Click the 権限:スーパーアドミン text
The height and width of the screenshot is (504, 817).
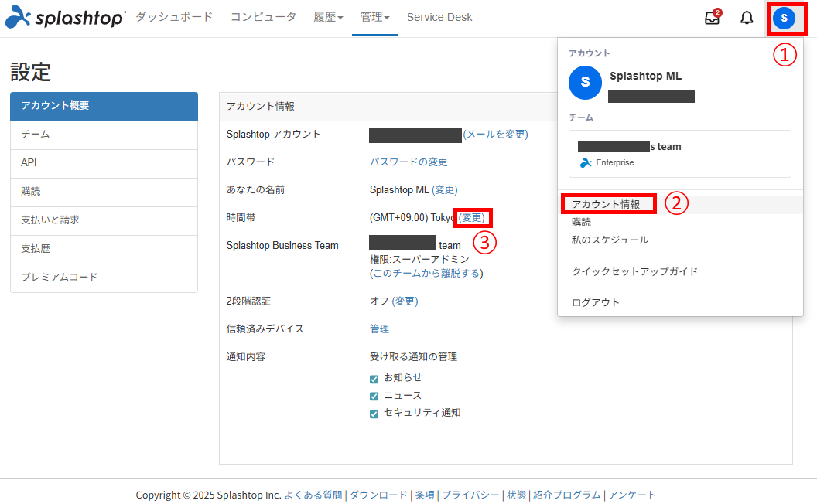(419, 259)
